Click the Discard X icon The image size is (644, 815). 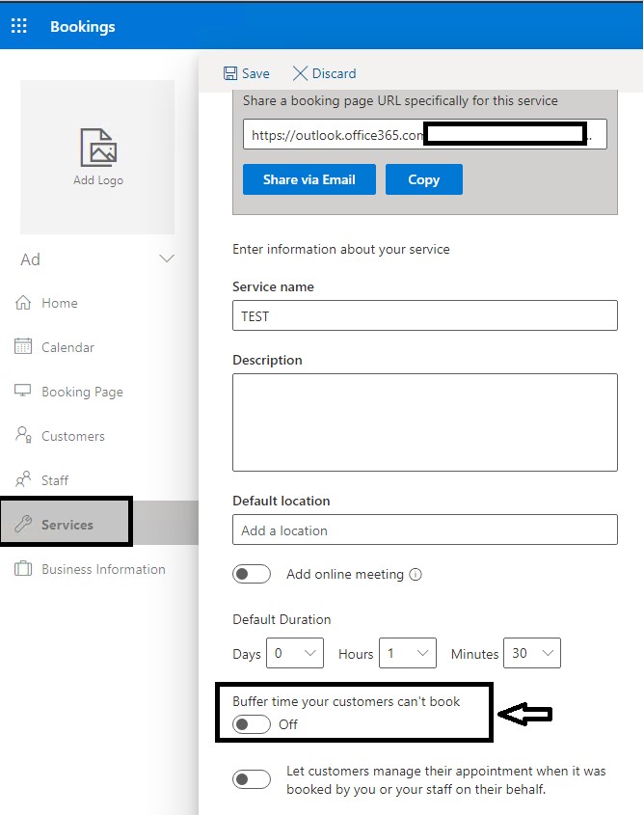tap(300, 73)
